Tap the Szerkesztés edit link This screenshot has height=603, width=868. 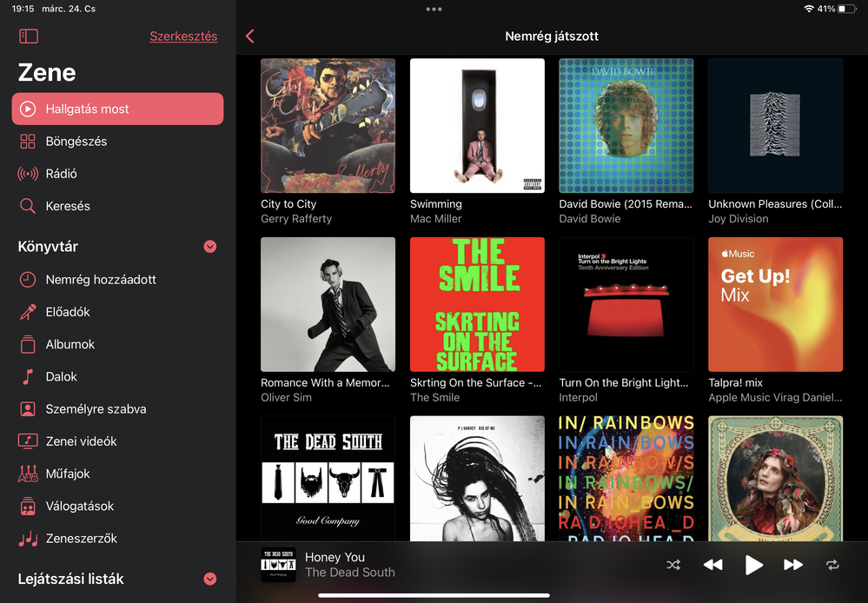point(183,36)
